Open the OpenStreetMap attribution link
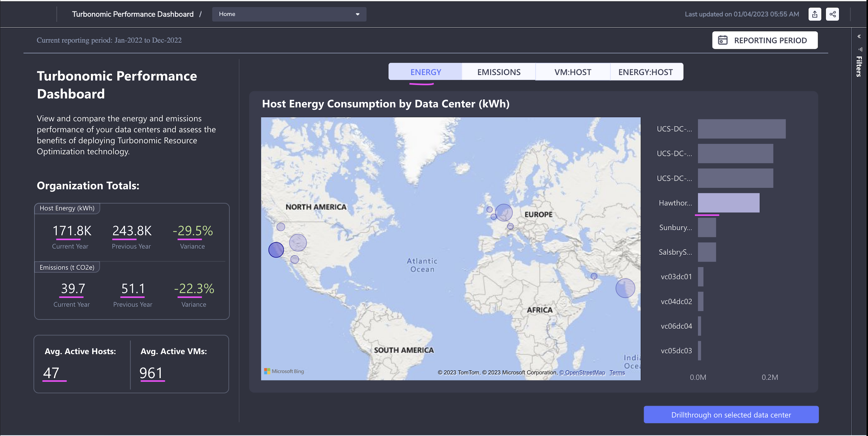Image resolution: width=868 pixels, height=436 pixels. click(x=582, y=373)
